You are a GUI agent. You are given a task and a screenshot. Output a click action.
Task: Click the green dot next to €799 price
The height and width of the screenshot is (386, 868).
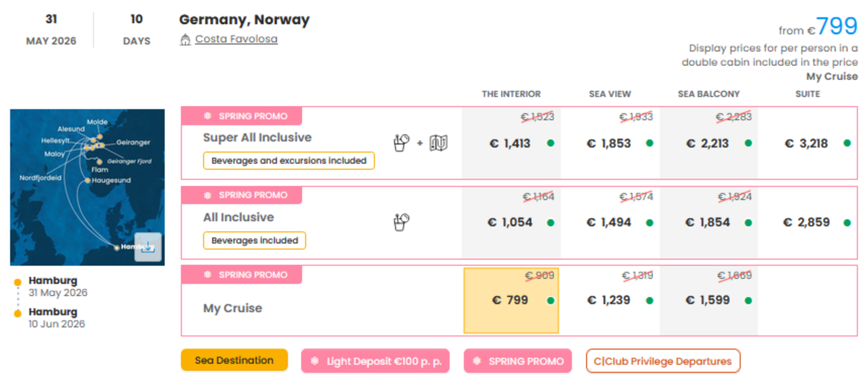click(x=551, y=301)
